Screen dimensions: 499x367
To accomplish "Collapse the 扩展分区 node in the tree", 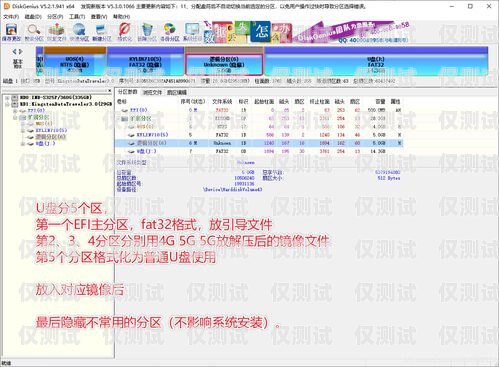I will (x=15, y=117).
